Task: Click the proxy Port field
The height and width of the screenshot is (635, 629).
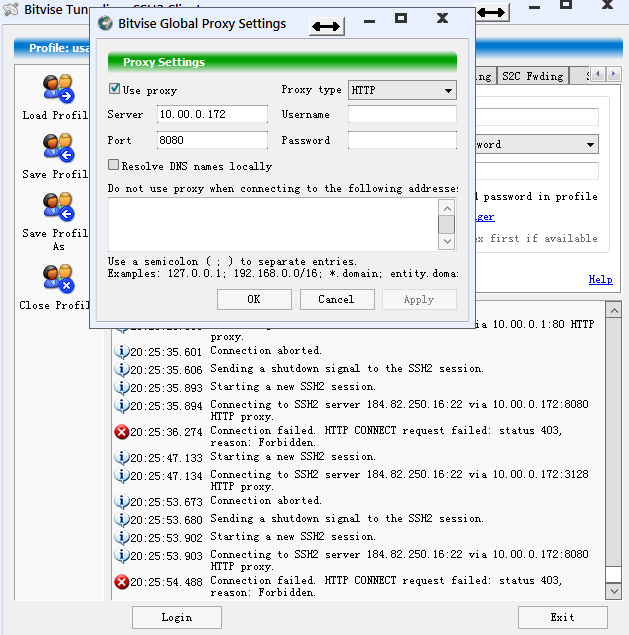Action: [x=212, y=140]
